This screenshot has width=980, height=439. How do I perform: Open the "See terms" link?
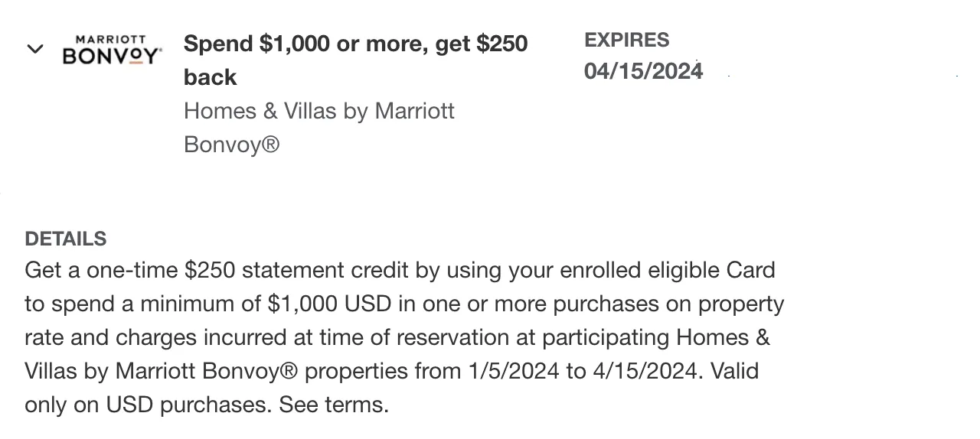[334, 405]
